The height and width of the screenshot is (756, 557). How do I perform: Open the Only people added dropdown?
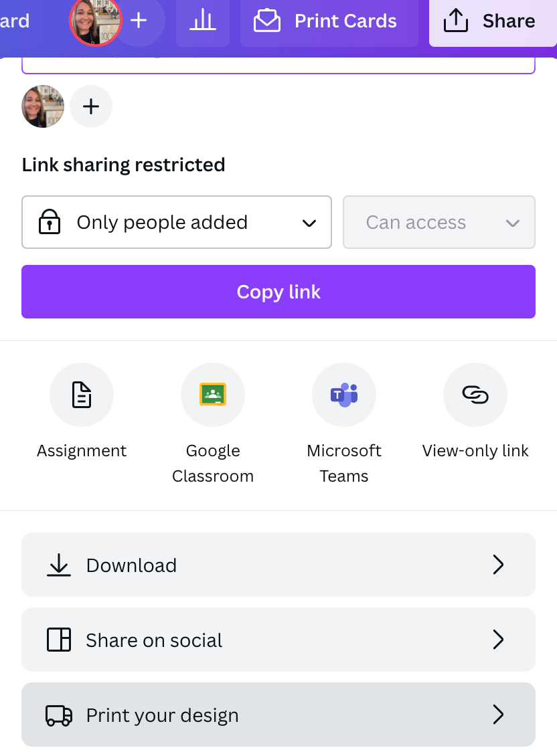177,222
